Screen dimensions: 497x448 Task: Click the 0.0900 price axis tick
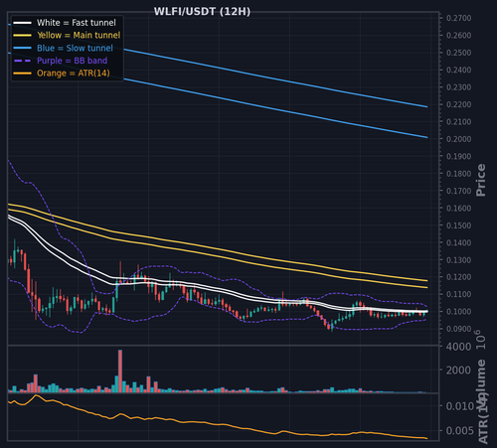pyautogui.click(x=459, y=329)
